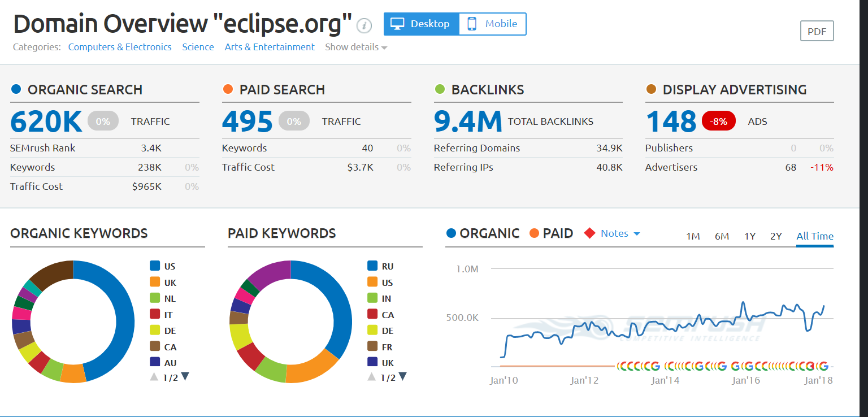Open Computers & Electronics category link
Viewport: 868px width, 417px height.
tap(120, 47)
